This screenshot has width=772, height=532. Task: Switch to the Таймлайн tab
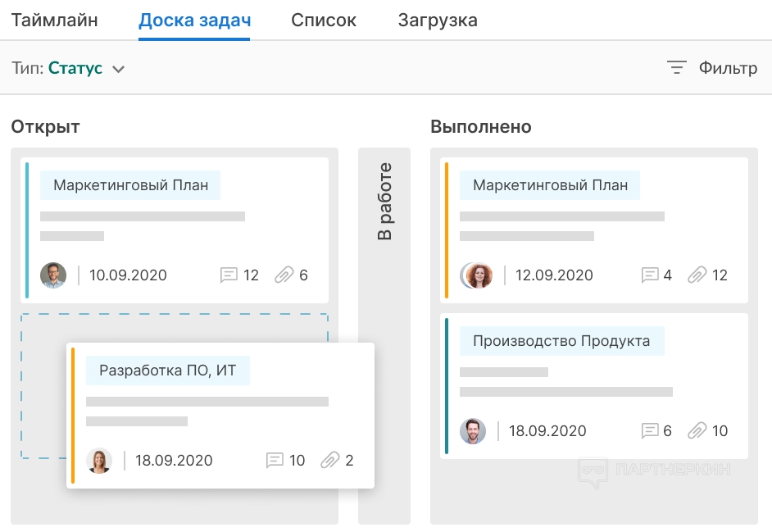click(x=55, y=20)
